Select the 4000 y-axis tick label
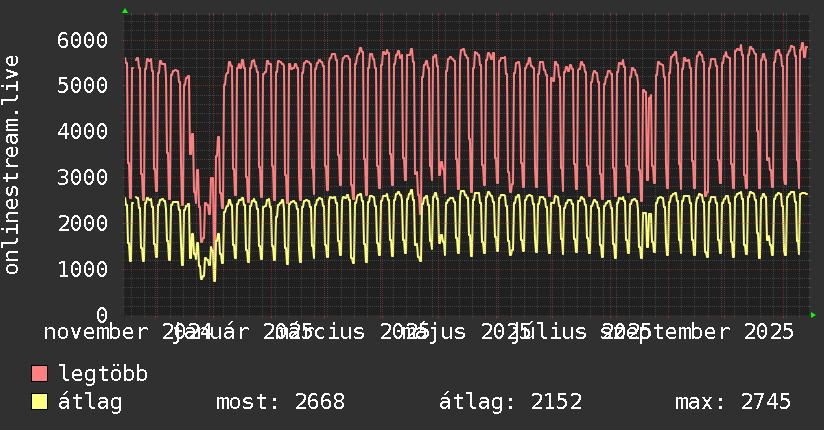The width and height of the screenshot is (824, 430). 81,132
